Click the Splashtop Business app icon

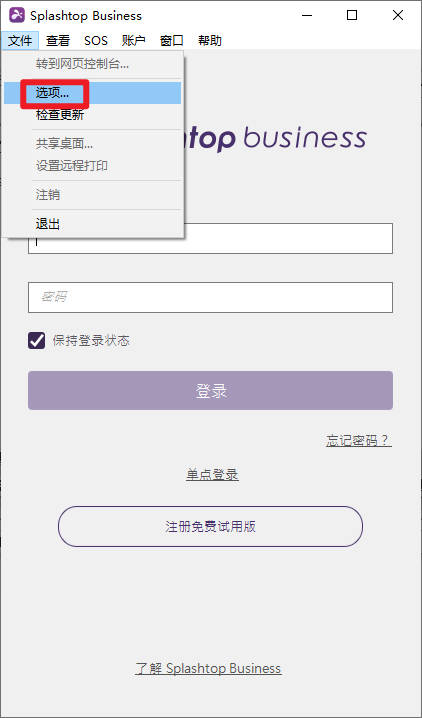coord(17,16)
